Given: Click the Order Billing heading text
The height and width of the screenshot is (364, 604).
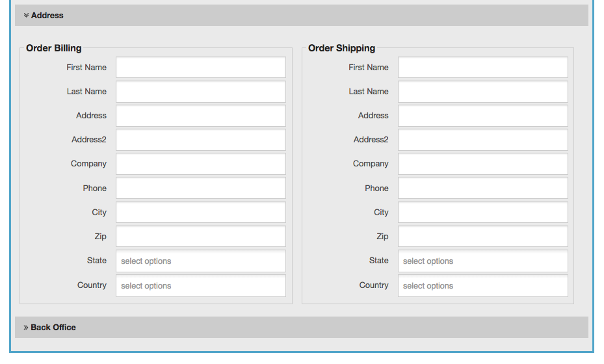Looking at the screenshot, I should pyautogui.click(x=54, y=48).
